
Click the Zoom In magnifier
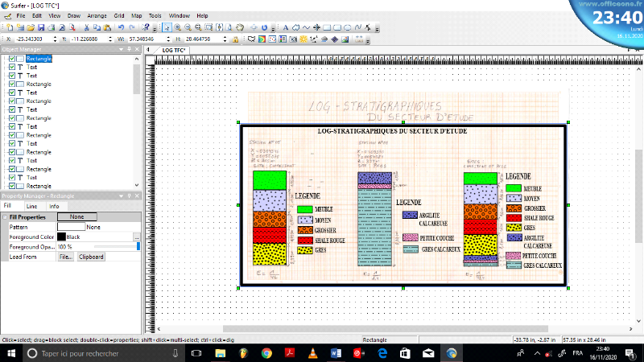point(177,27)
